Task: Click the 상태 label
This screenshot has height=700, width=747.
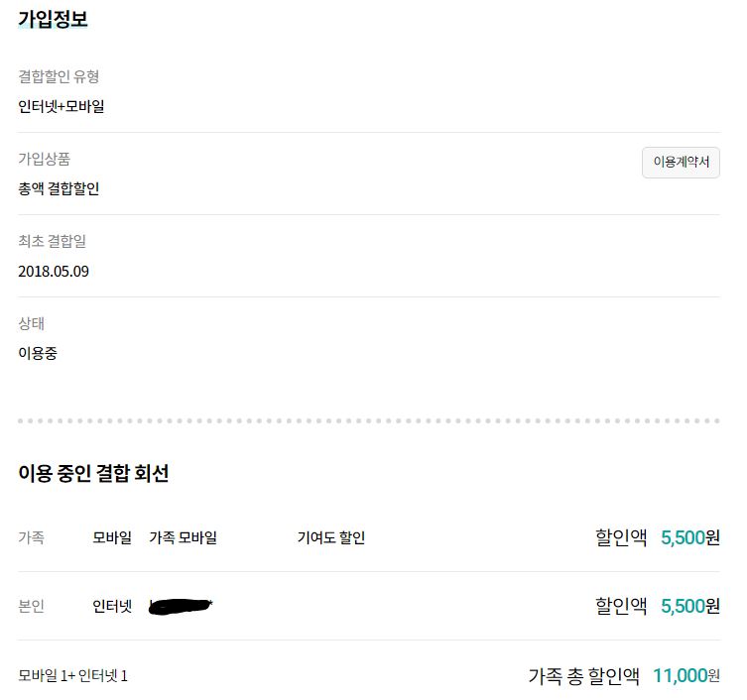Action: (x=31, y=323)
